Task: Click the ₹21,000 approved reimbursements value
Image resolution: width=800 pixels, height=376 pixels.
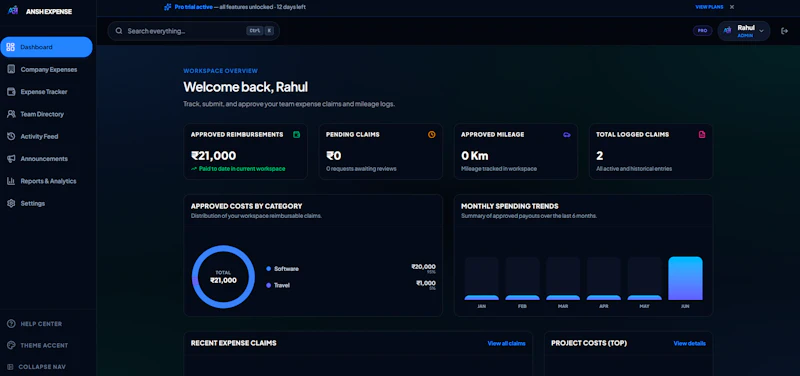Action: click(x=213, y=156)
